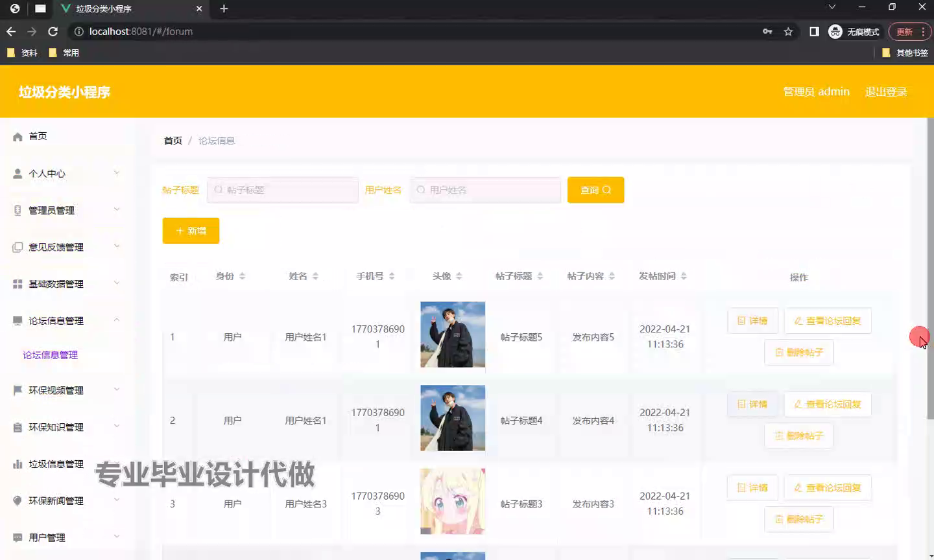This screenshot has width=934, height=560.
Task: Click 查看论坛回复 for 帖子标题4 row
Action: pos(828,404)
